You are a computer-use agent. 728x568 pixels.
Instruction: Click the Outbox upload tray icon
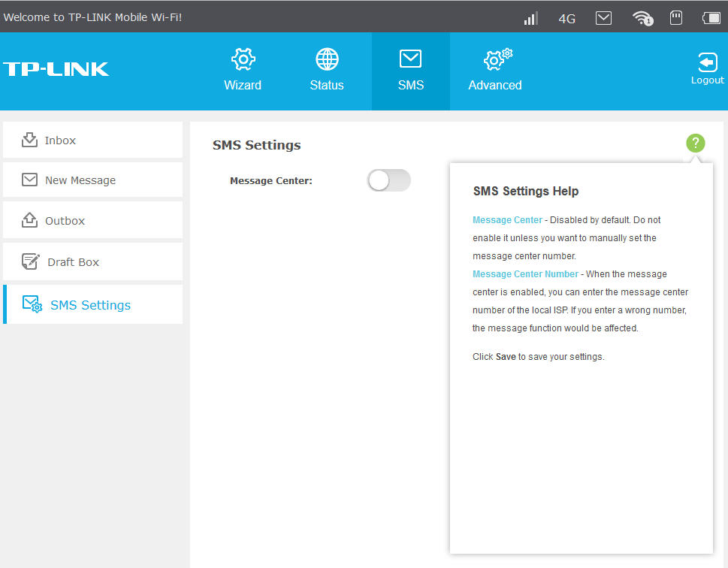coord(30,219)
